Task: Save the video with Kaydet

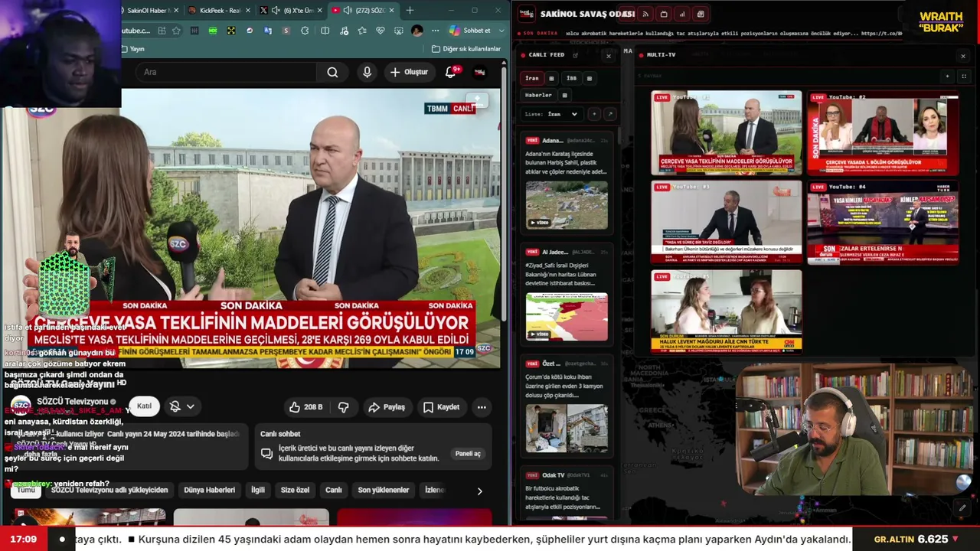Action: (x=441, y=407)
